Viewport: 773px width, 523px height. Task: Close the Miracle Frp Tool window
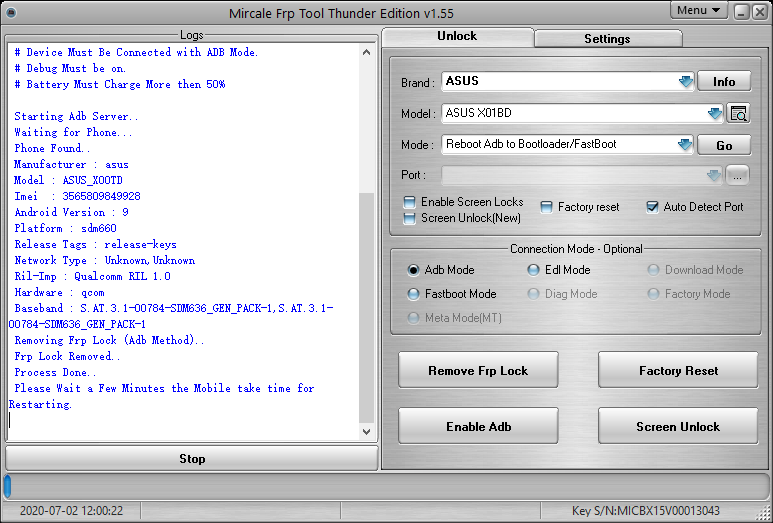pyautogui.click(x=760, y=12)
